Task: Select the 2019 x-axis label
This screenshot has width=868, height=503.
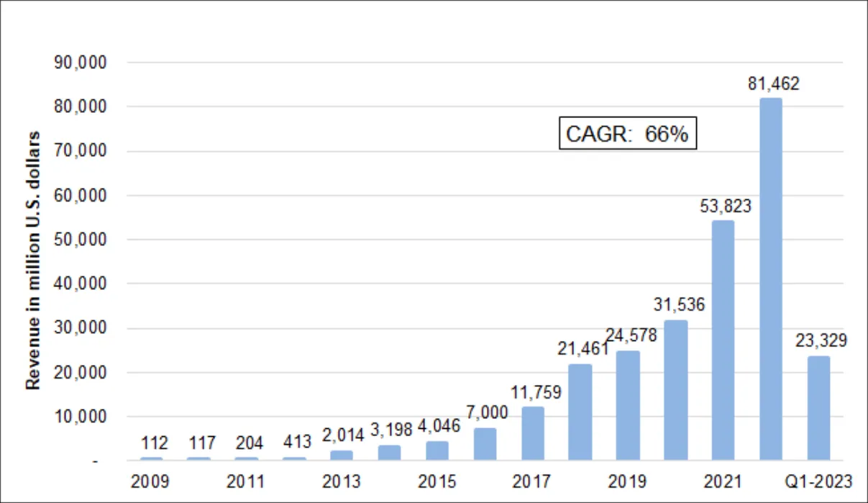Action: pyautogui.click(x=629, y=481)
